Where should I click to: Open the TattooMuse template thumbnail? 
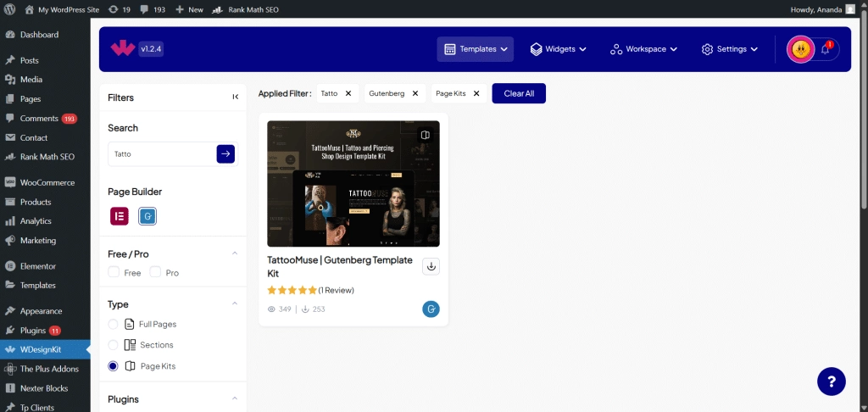(x=353, y=183)
